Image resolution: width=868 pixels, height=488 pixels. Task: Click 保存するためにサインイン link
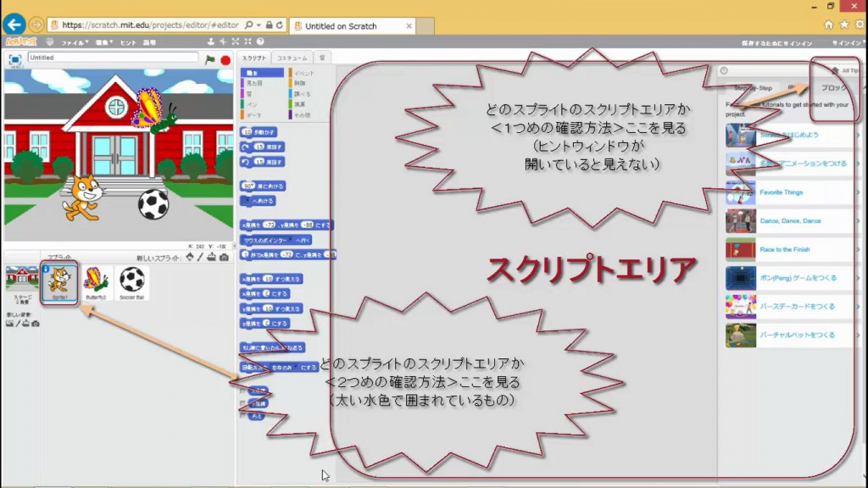coord(776,43)
